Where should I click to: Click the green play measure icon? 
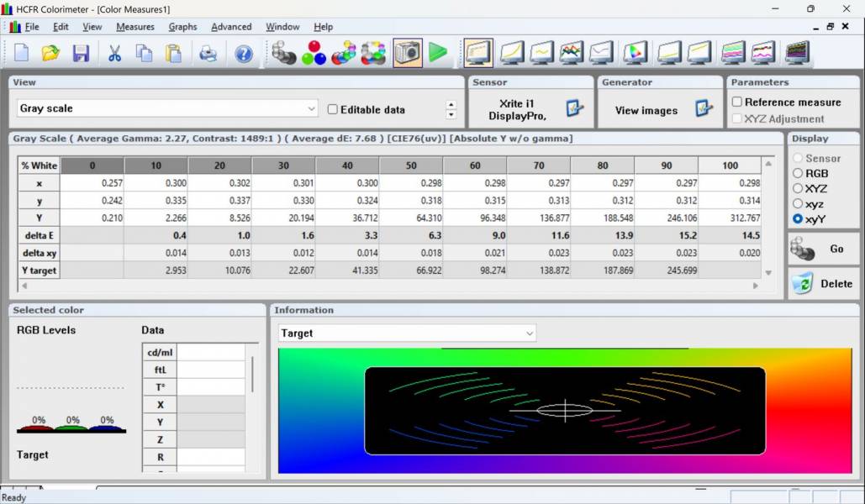point(438,53)
